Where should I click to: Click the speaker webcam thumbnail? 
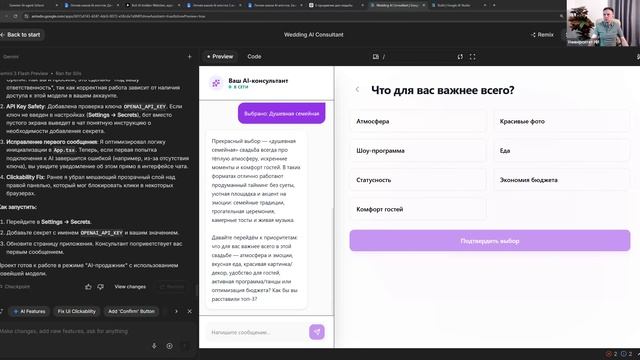click(x=603, y=23)
